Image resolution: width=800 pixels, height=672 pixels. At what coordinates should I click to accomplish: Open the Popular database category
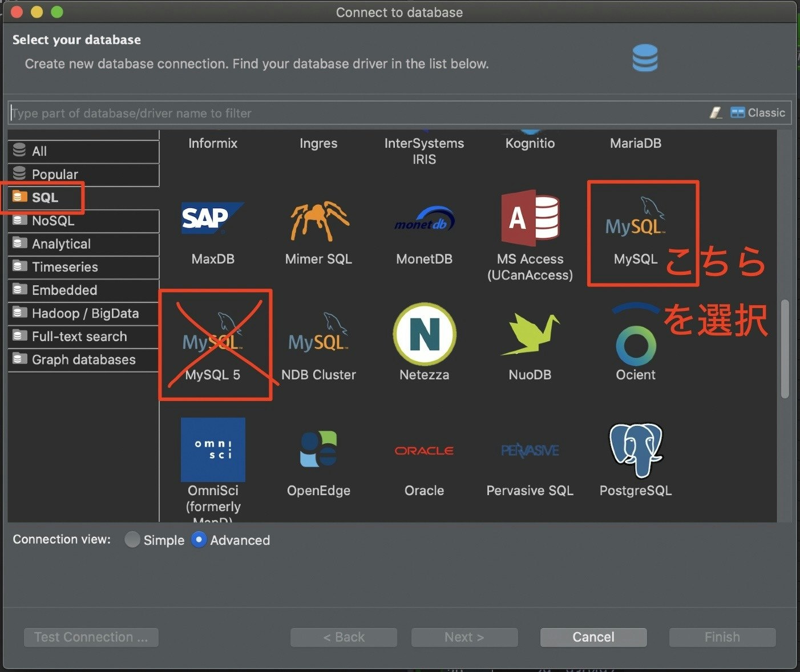pyautogui.click(x=83, y=174)
